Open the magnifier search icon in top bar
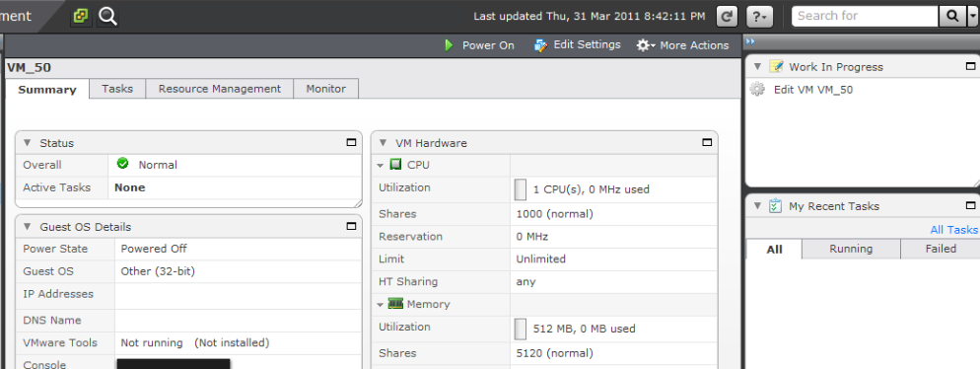The height and width of the screenshot is (369, 980). pos(108,16)
